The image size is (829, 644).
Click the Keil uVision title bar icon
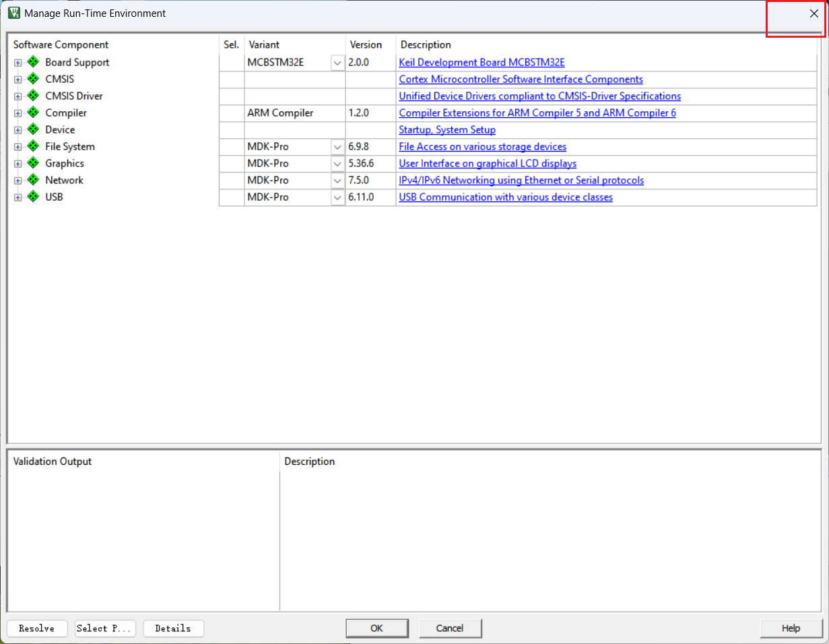pyautogui.click(x=13, y=13)
